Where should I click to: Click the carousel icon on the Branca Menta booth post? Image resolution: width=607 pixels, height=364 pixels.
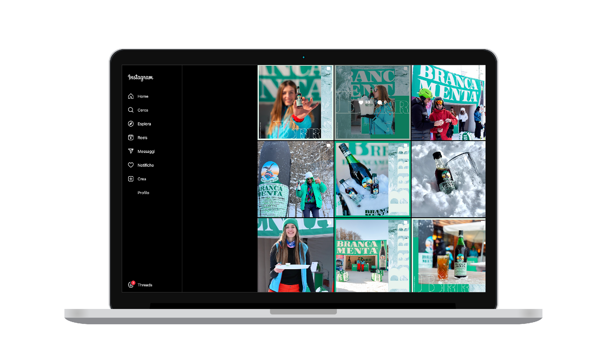pyautogui.click(x=405, y=222)
